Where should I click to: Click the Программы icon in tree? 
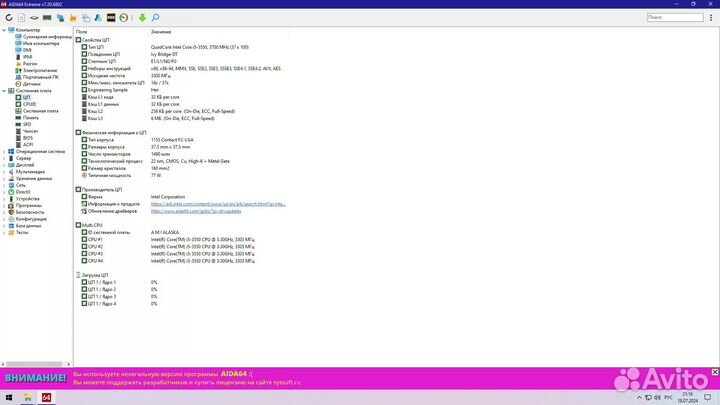point(11,206)
